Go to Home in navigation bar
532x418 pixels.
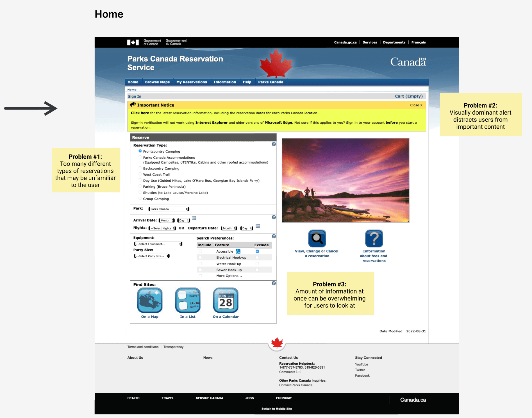133,82
